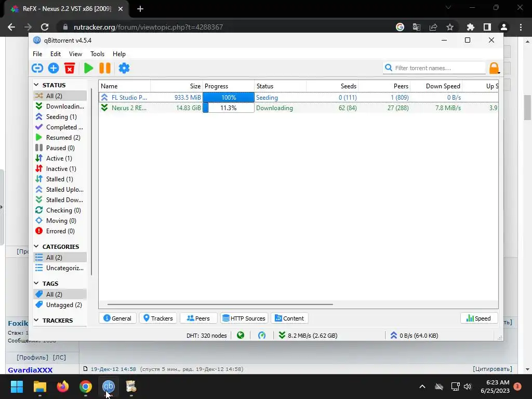This screenshot has height=399, width=532.
Task: Select the Stalled Downloading filter
Action: tap(60, 200)
